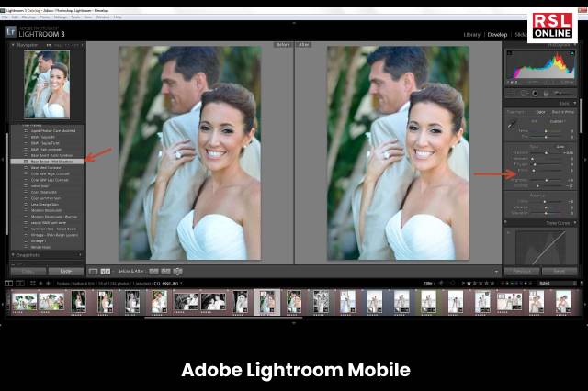
Task: Open the Histogram panel triangle
Action: pyautogui.click(x=574, y=45)
